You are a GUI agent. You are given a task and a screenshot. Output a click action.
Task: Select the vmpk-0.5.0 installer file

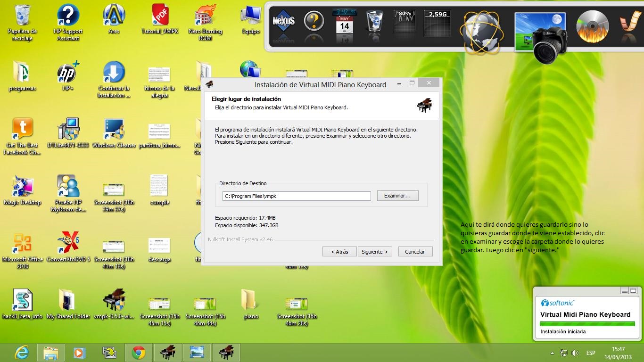(114, 304)
